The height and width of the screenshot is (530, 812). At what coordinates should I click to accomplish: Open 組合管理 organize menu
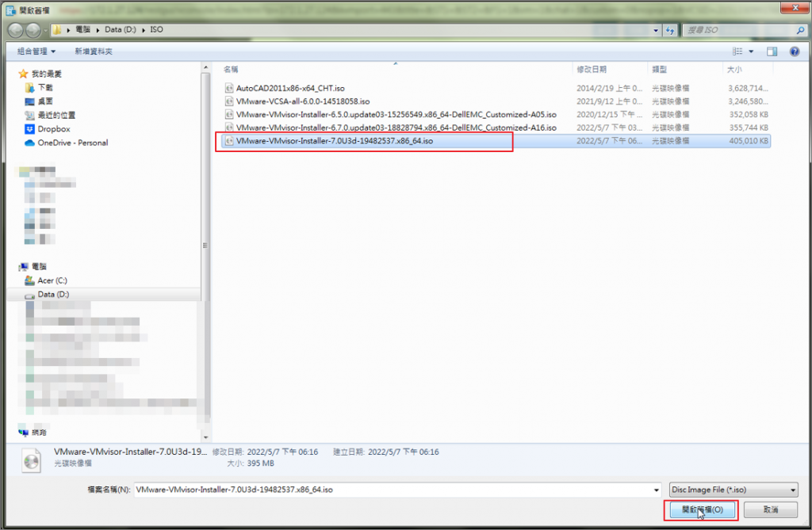36,51
